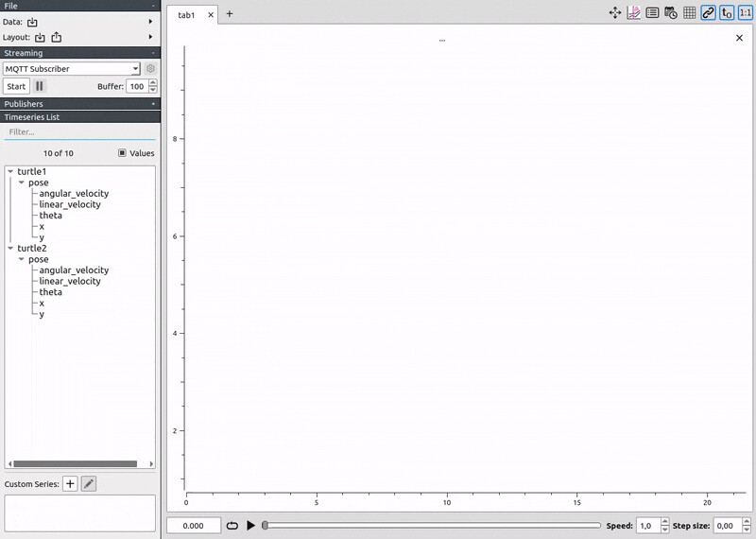Toggle the t0 time offset button
The height and width of the screenshot is (539, 756).
click(727, 13)
